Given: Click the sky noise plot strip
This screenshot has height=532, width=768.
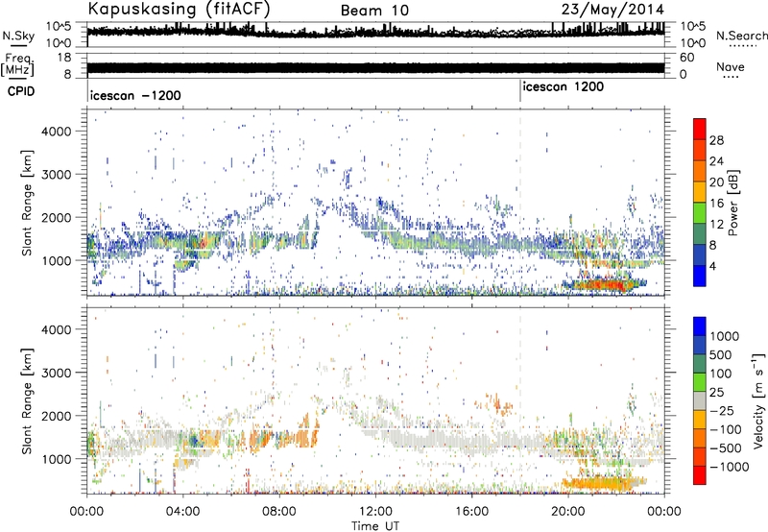Looking at the screenshot, I should pyautogui.click(x=375, y=35).
